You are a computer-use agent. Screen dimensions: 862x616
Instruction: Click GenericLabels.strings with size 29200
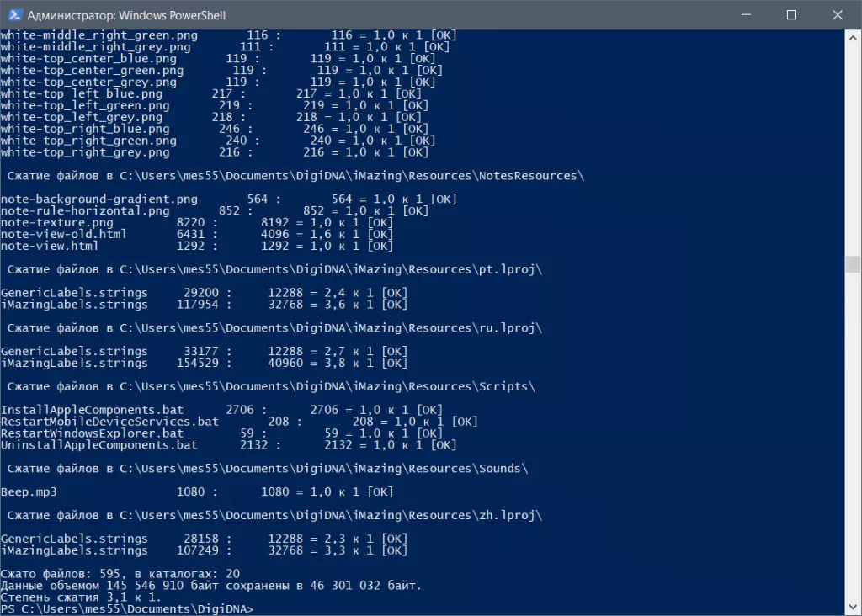point(204,293)
